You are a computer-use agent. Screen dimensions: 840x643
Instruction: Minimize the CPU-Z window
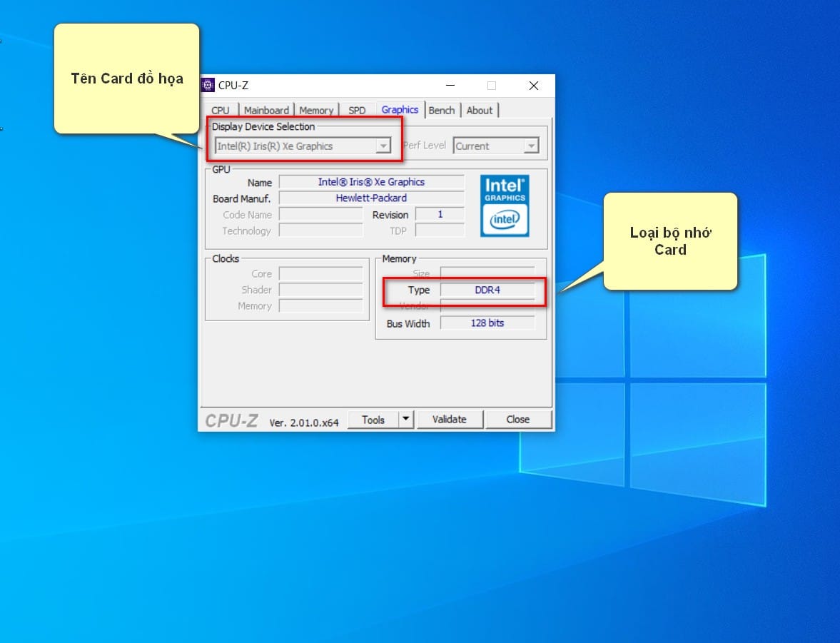pyautogui.click(x=450, y=85)
